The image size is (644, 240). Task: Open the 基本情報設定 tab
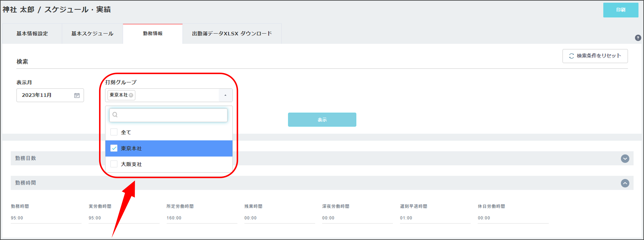[x=32, y=34]
